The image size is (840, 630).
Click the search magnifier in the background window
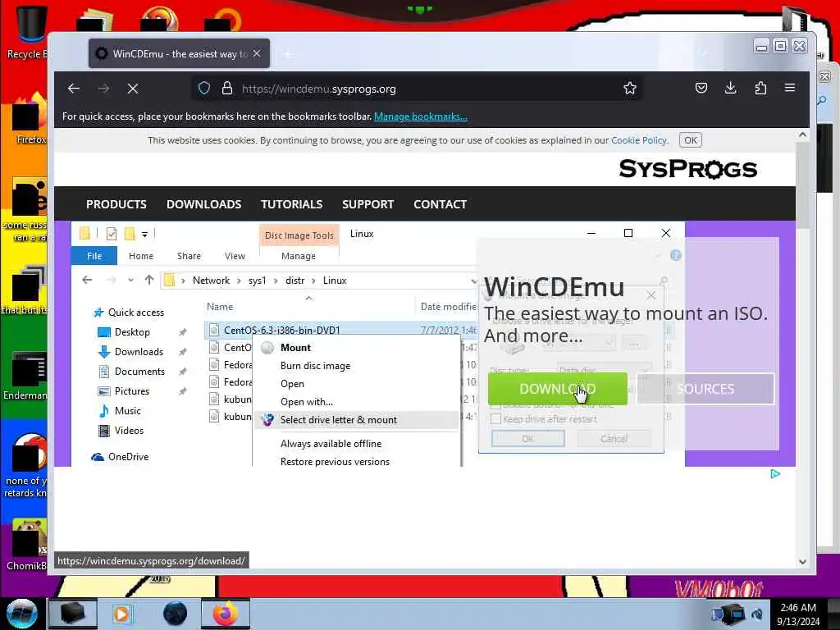click(x=822, y=101)
